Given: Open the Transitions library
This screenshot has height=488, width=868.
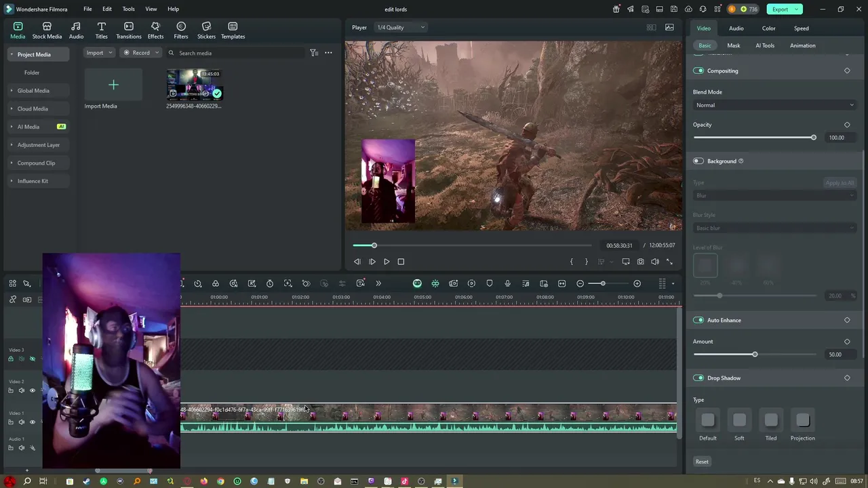Looking at the screenshot, I should point(128,30).
